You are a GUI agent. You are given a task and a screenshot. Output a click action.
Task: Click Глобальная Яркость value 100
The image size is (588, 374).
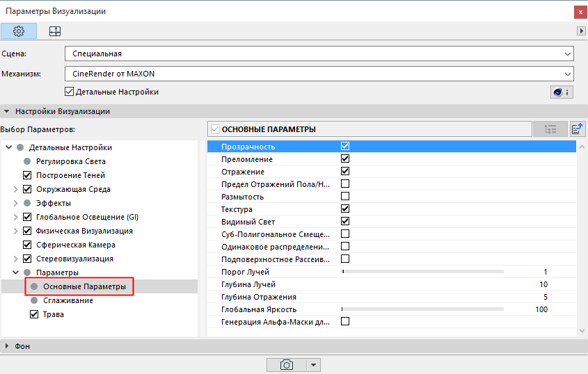[x=541, y=309]
